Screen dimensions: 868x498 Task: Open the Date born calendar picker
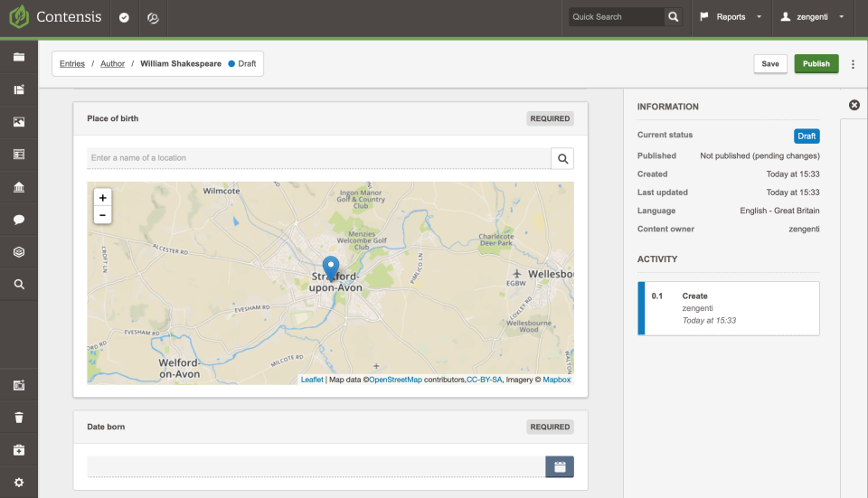560,466
